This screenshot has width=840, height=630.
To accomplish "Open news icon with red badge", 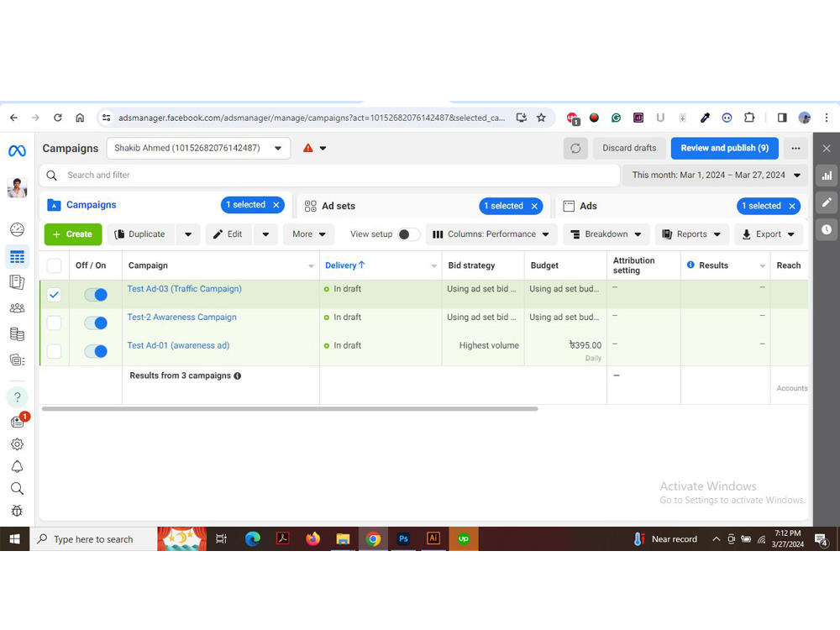I will point(18,421).
